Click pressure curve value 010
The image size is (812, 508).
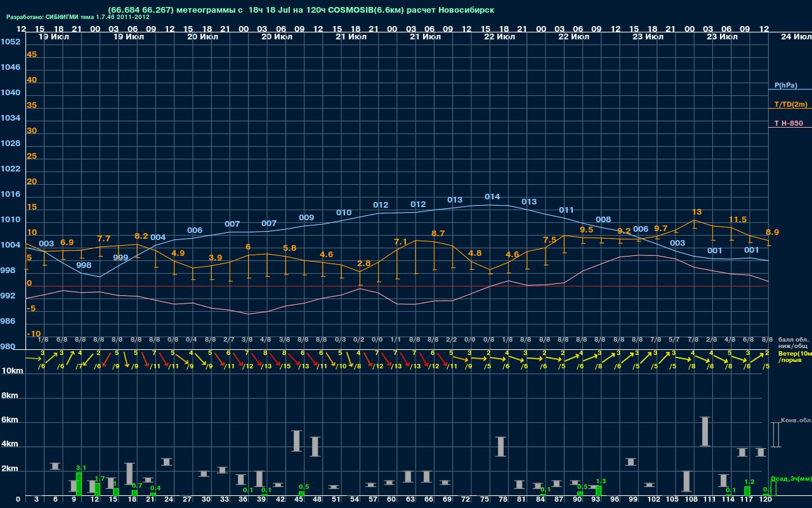pos(344,213)
